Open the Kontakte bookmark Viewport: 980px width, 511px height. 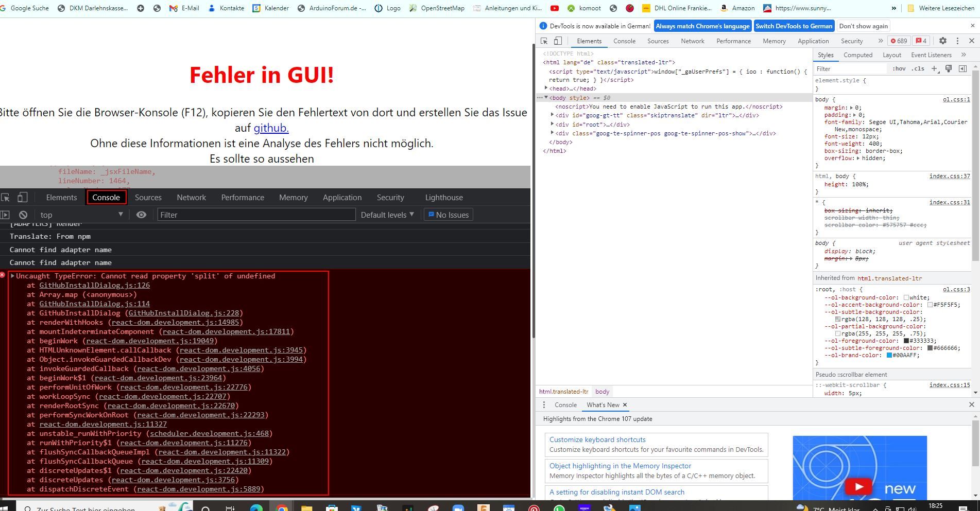(x=226, y=8)
